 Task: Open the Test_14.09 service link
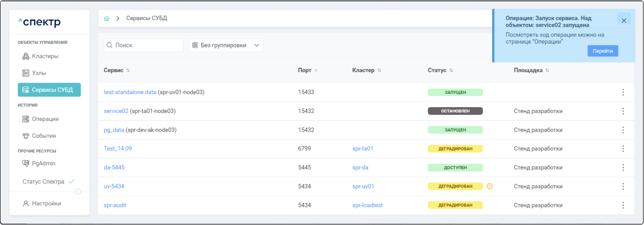[117, 149]
